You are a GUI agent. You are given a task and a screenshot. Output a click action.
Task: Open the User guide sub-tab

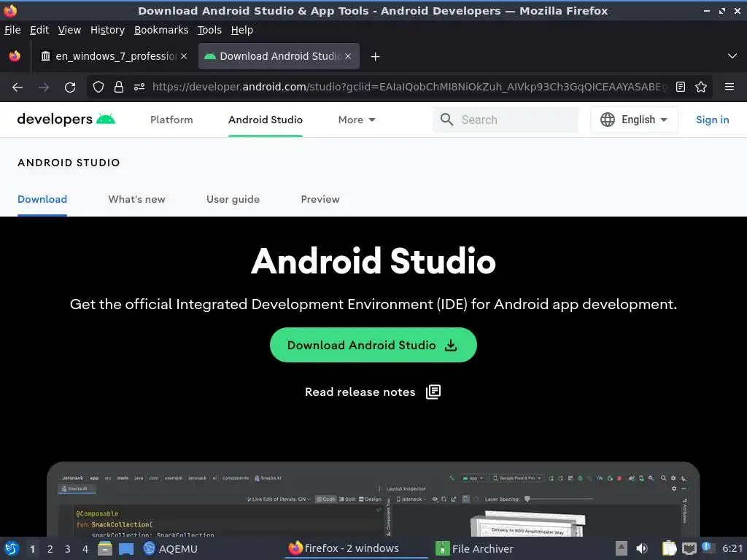(x=233, y=199)
